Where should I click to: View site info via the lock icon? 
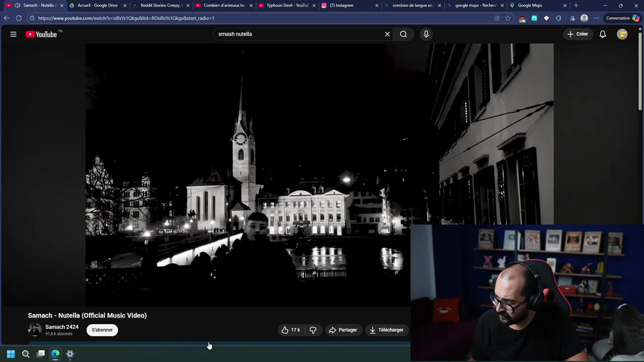[x=32, y=18]
